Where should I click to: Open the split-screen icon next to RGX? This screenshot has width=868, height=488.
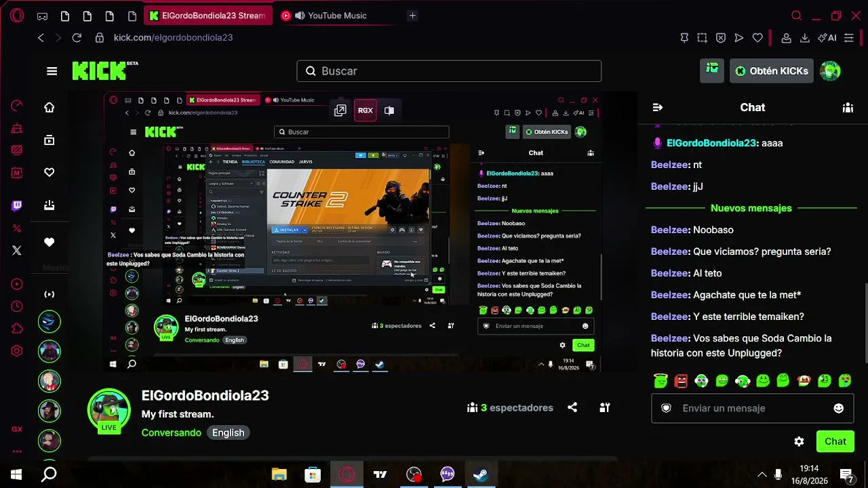tap(389, 110)
